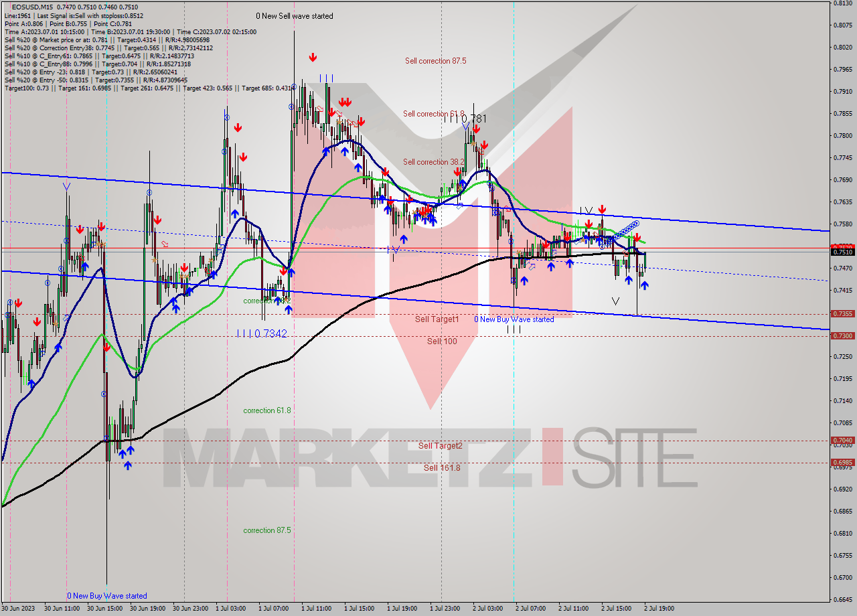
Task: Click the red 0.7355 price level tag
Action: (842, 313)
